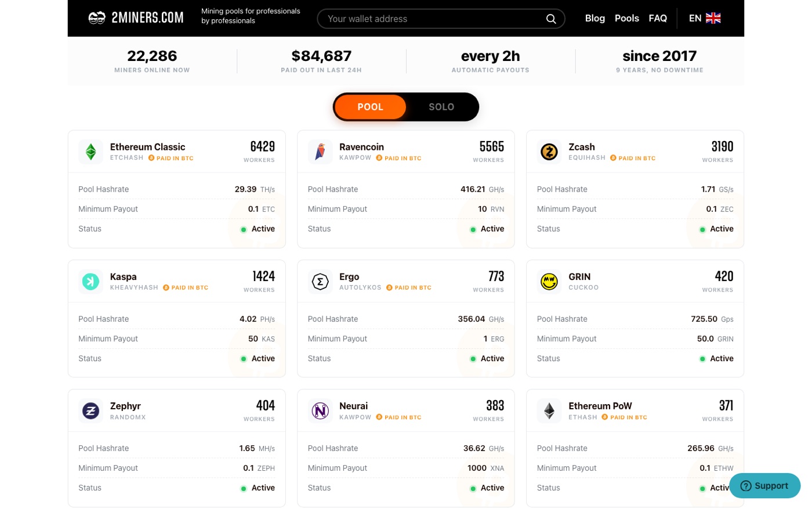Open Neurai pool link

353,406
